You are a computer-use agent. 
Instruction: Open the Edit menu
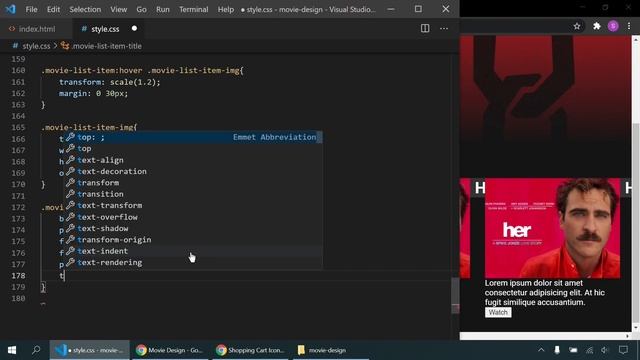click(53, 9)
